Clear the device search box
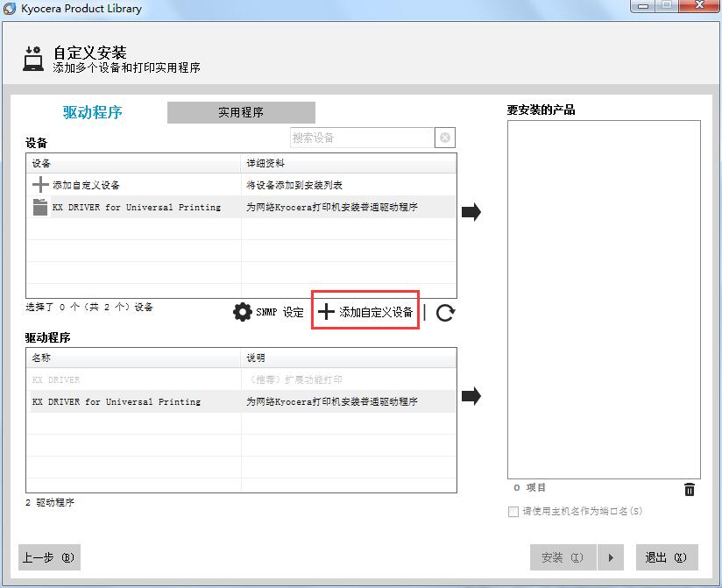The image size is (722, 588). [x=445, y=138]
